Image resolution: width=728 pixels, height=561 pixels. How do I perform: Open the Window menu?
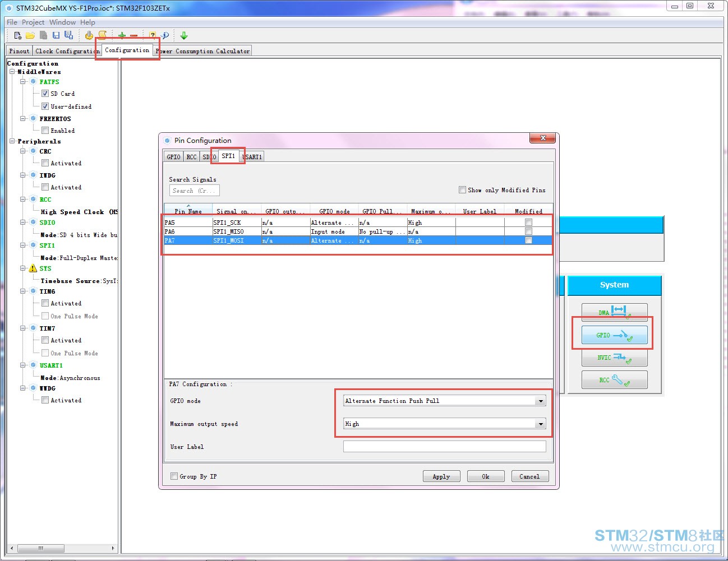62,22
